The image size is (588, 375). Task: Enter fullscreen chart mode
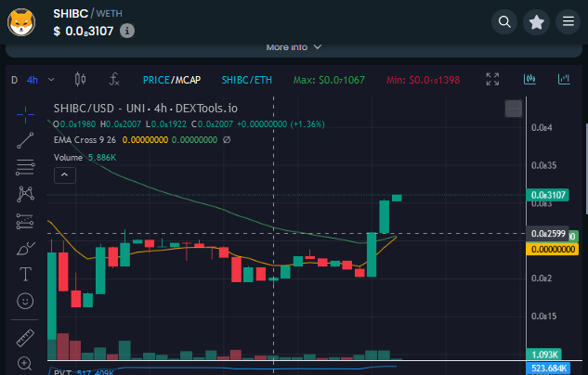(x=492, y=80)
